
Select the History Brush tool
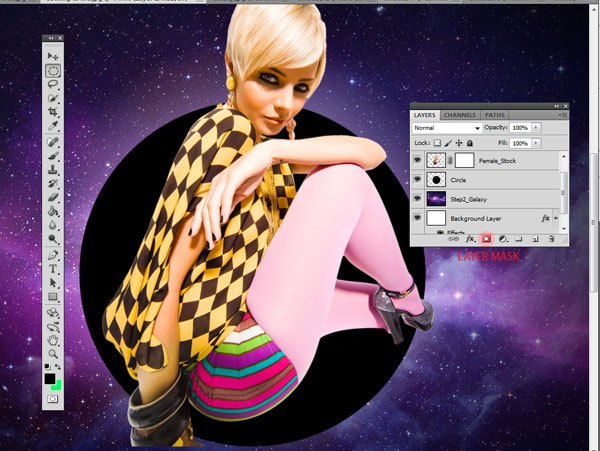click(53, 183)
